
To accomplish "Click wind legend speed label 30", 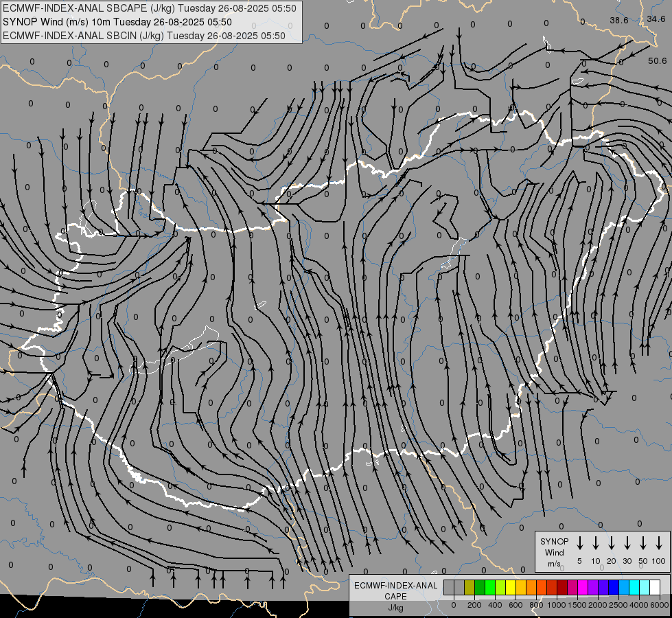I will (627, 561).
